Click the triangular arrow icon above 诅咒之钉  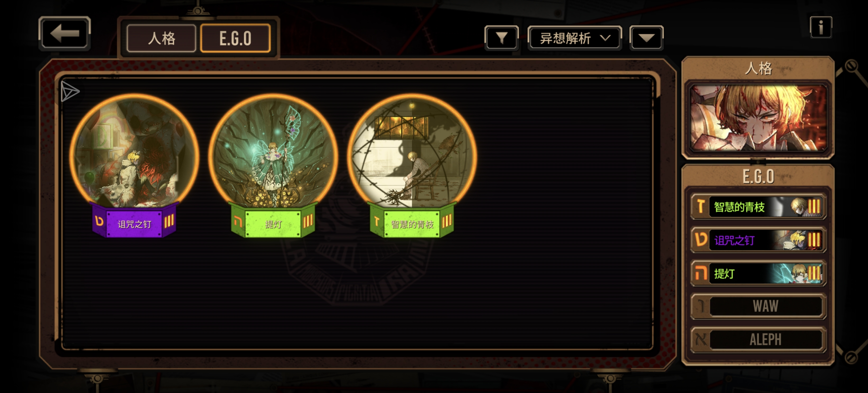pyautogui.click(x=70, y=91)
